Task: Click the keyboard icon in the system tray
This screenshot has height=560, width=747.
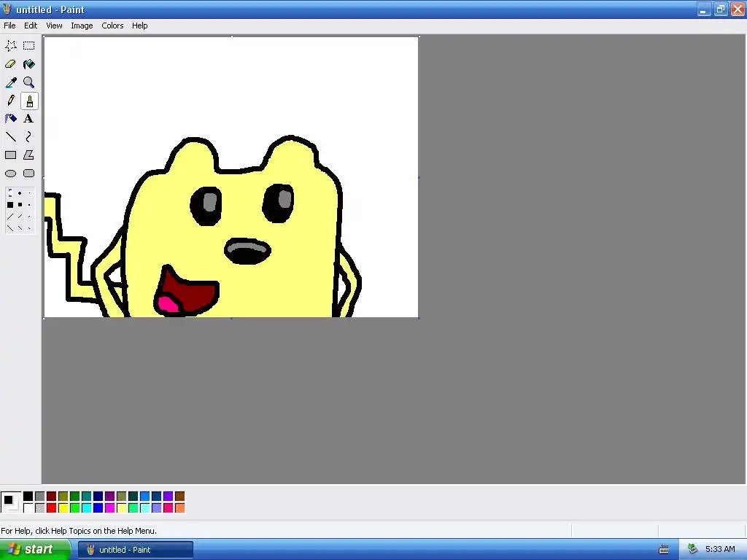Action: 664,550
